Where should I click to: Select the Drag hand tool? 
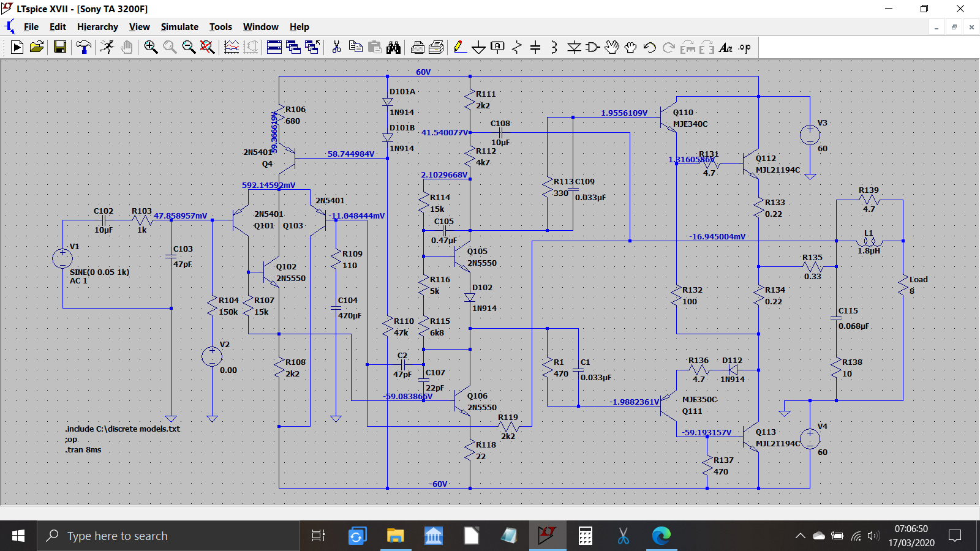631,47
